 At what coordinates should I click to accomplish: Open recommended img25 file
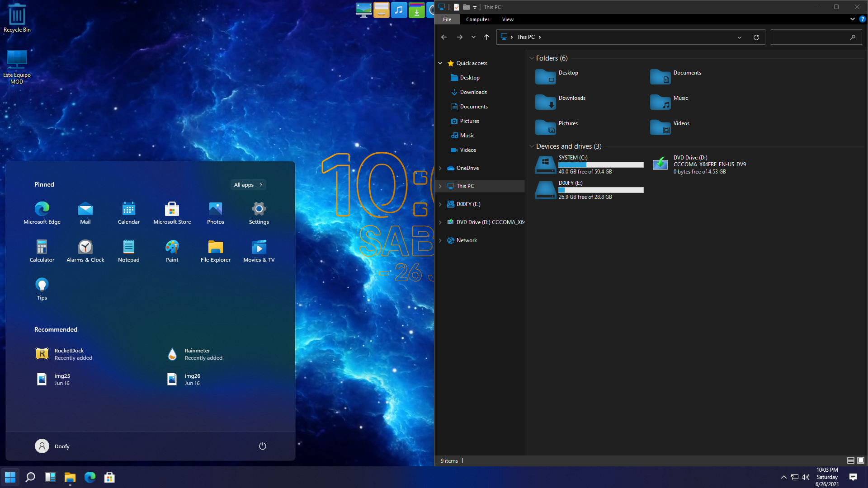[53, 379]
